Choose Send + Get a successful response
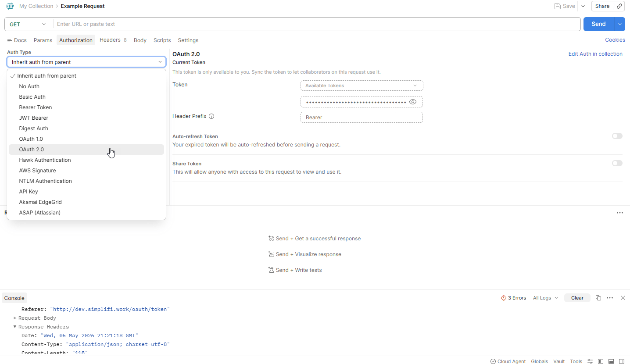 coord(315,239)
